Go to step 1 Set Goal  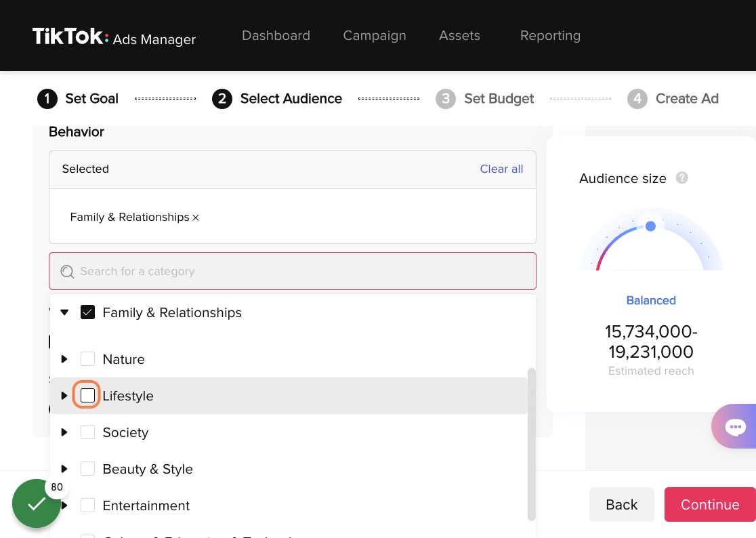(x=78, y=99)
